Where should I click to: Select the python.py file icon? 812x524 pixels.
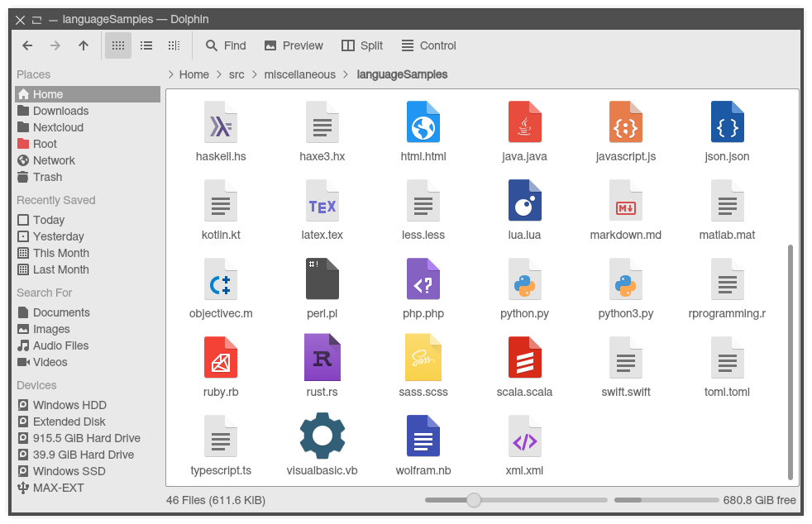point(524,279)
